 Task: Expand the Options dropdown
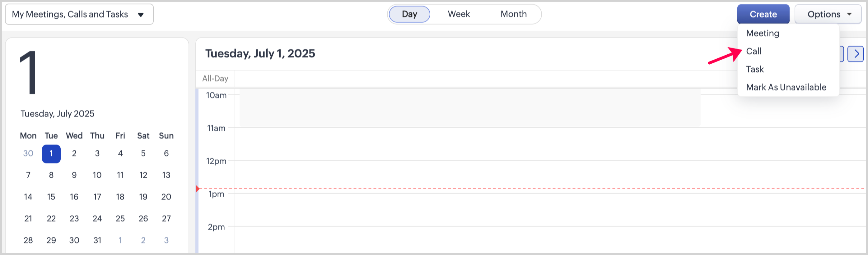(x=828, y=15)
